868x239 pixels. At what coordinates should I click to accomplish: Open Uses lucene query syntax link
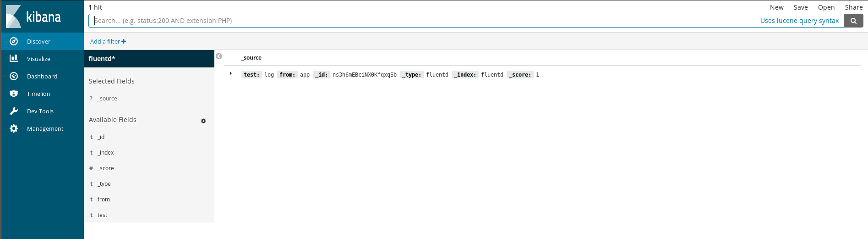(x=799, y=21)
